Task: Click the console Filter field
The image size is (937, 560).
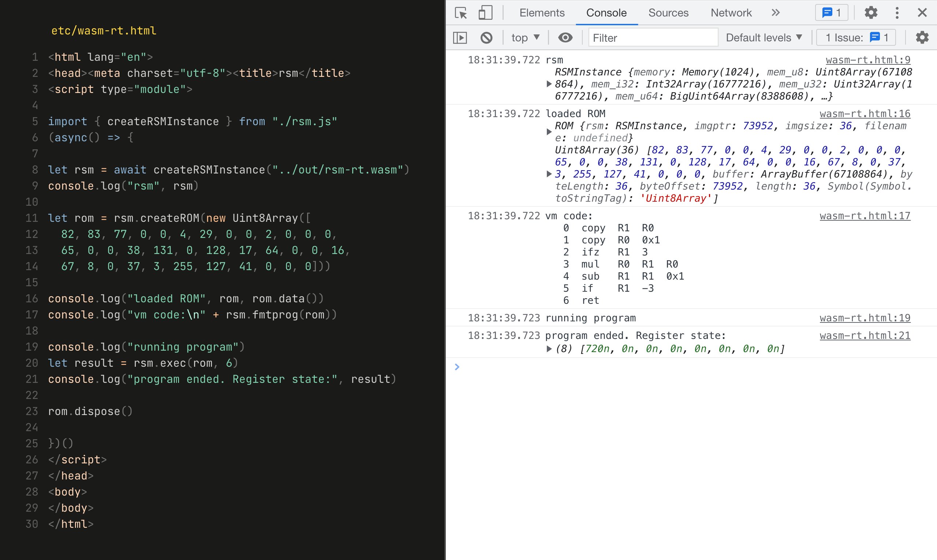Action: tap(654, 37)
